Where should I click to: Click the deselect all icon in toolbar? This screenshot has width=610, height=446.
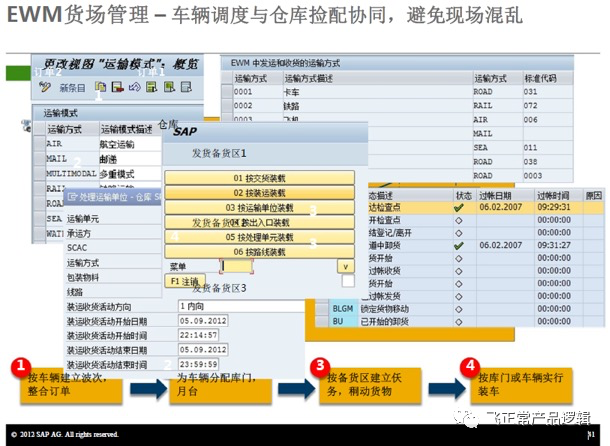(x=186, y=87)
